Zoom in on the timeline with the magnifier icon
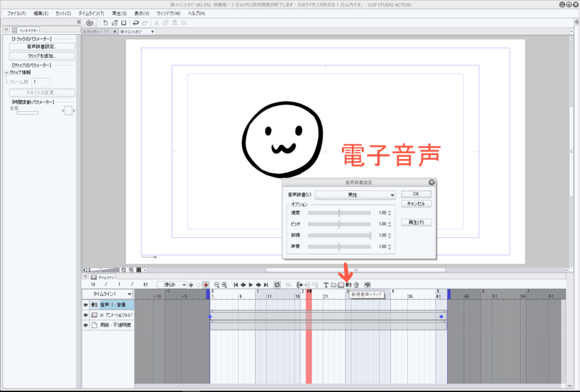This screenshot has width=580, height=392. coord(223,283)
